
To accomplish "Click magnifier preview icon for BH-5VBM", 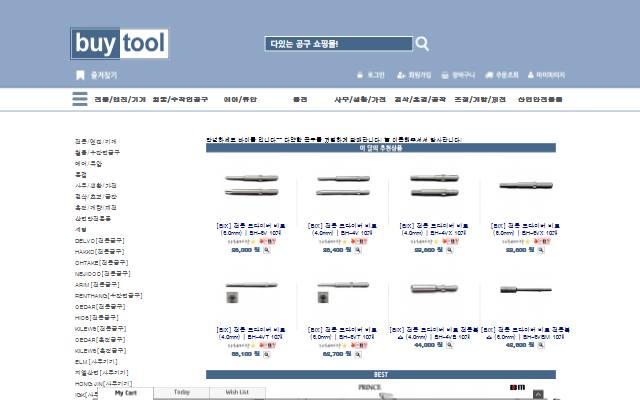I will click(541, 345).
